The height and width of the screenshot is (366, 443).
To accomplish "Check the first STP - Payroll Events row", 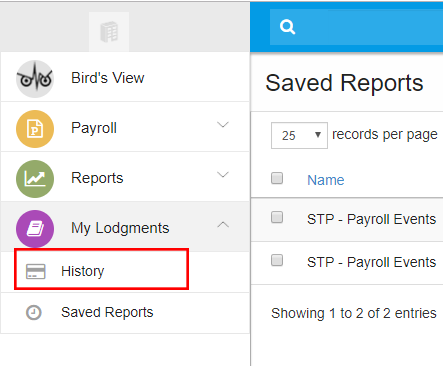I will coord(277,217).
